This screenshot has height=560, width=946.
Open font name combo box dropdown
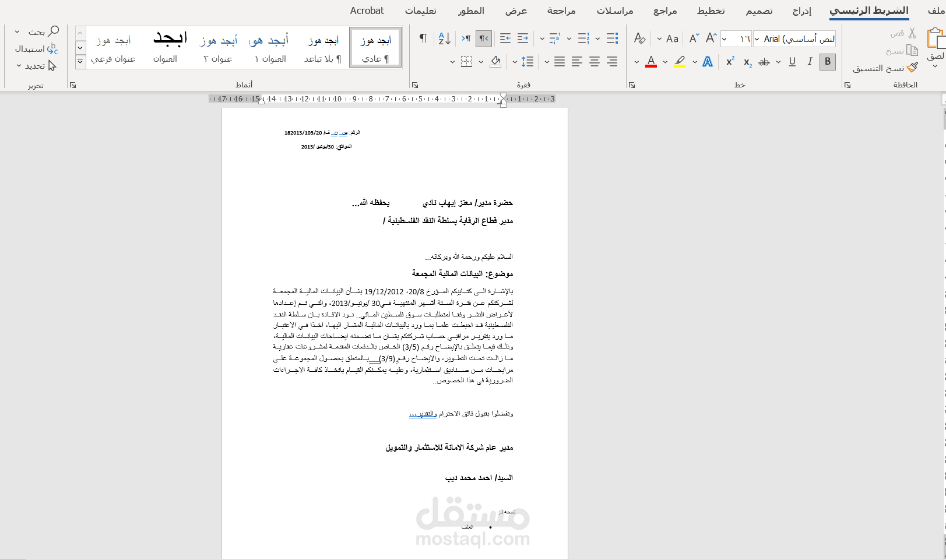click(x=757, y=39)
